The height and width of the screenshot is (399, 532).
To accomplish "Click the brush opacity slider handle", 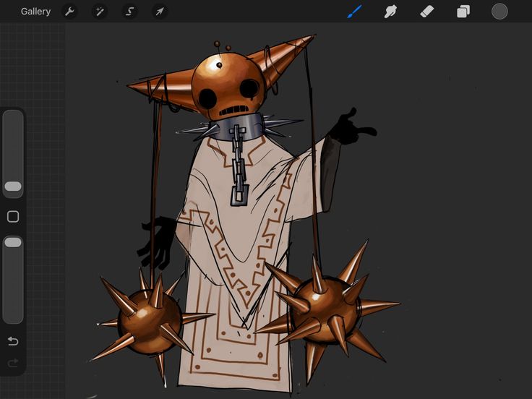I will pos(13,242).
